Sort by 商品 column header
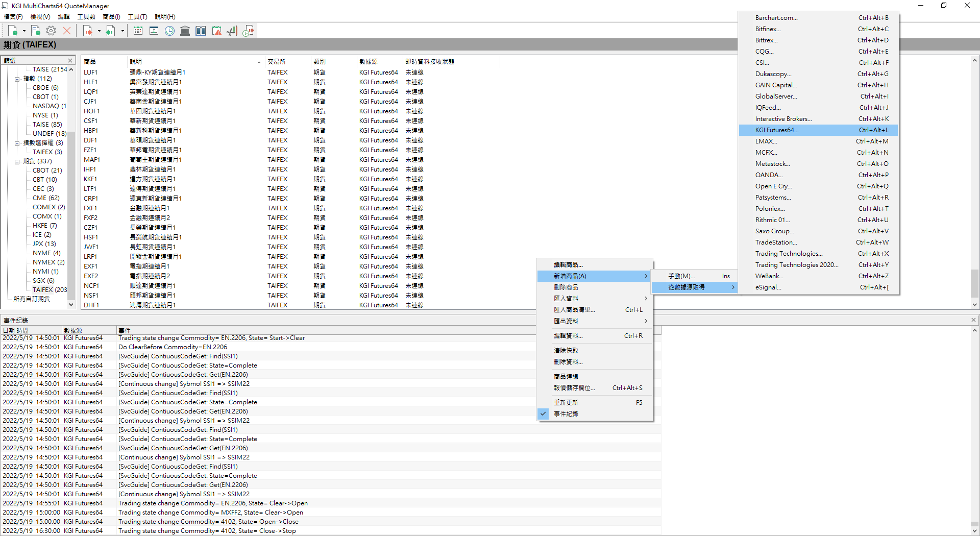The width and height of the screenshot is (980, 536). click(x=104, y=61)
